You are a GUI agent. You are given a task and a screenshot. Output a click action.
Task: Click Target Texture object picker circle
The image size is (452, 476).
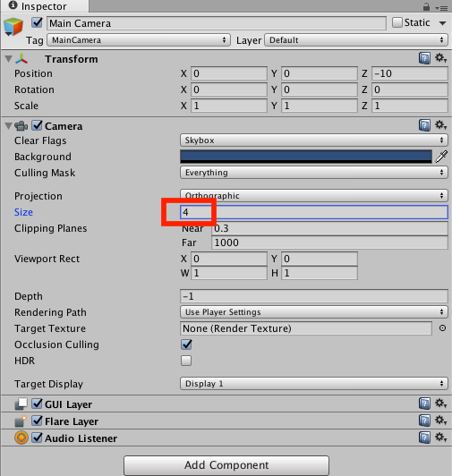coord(442,328)
